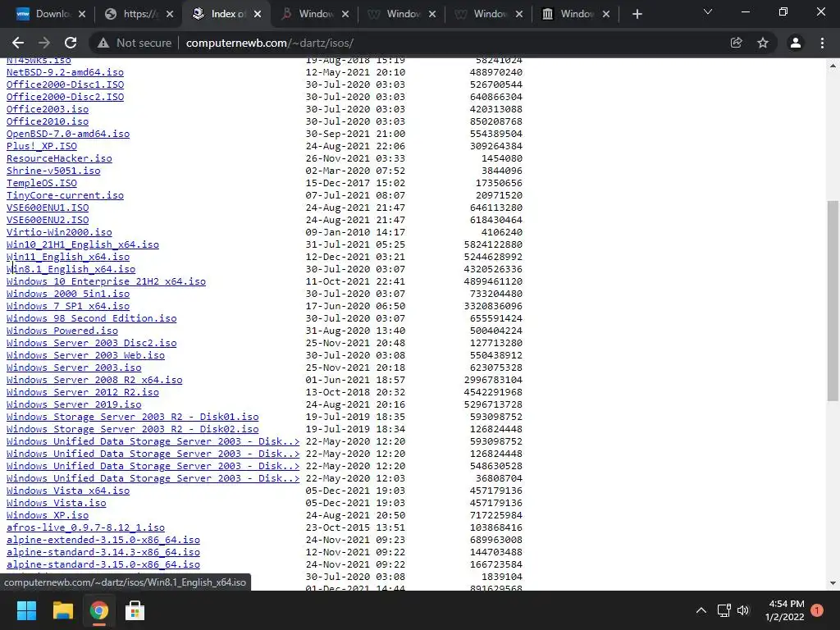Click the Windows Vista x64.iso link
840x630 pixels.
coord(68,491)
